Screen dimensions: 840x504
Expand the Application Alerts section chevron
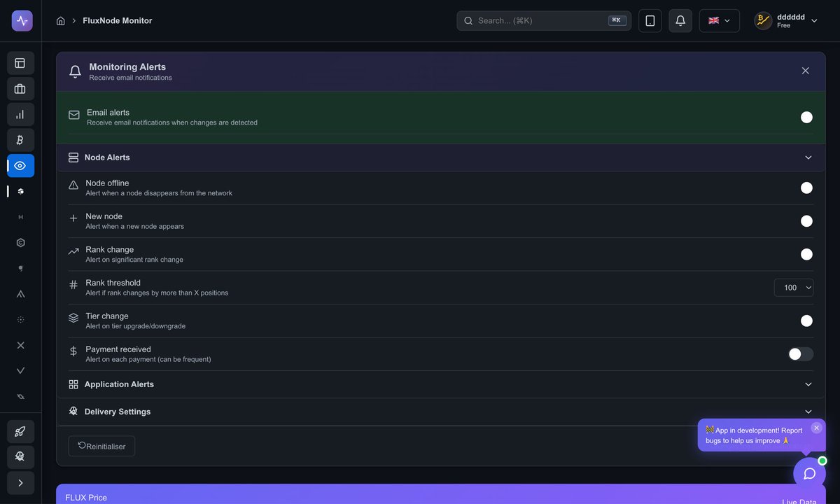coord(808,384)
